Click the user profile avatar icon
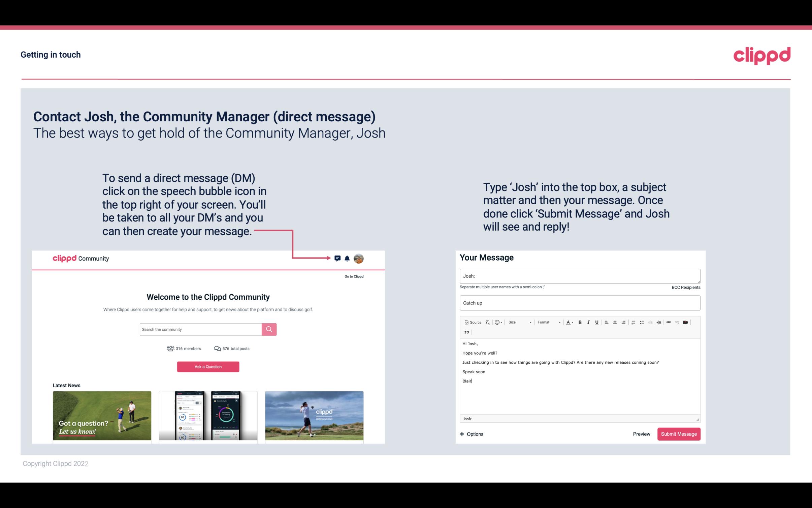Image resolution: width=812 pixels, height=508 pixels. pyautogui.click(x=359, y=258)
